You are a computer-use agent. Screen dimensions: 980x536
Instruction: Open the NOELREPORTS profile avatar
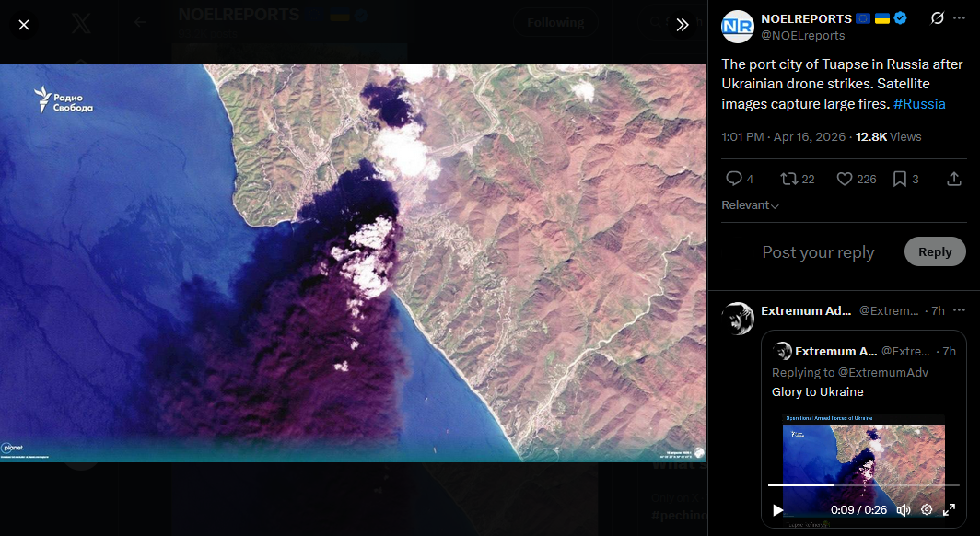(738, 26)
